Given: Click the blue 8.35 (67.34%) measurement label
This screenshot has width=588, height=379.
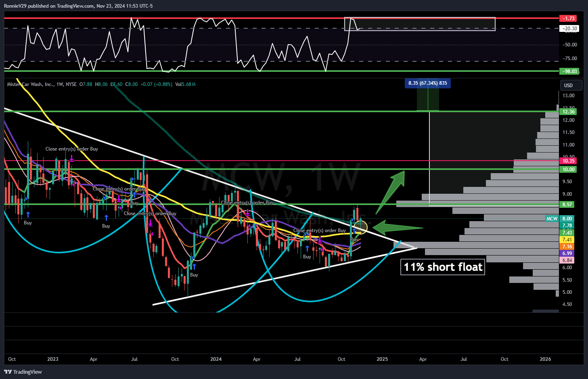Looking at the screenshot, I should tap(427, 83).
